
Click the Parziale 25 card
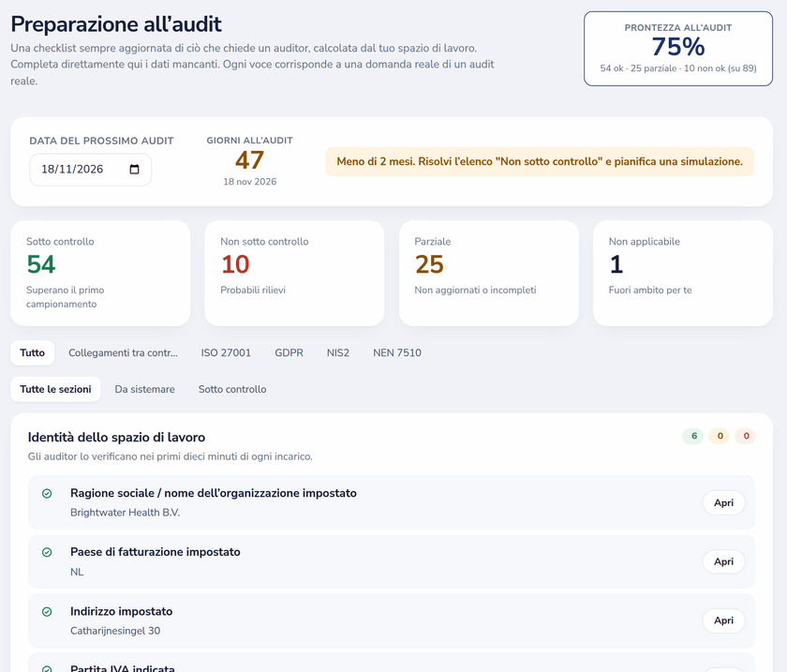pos(489,274)
